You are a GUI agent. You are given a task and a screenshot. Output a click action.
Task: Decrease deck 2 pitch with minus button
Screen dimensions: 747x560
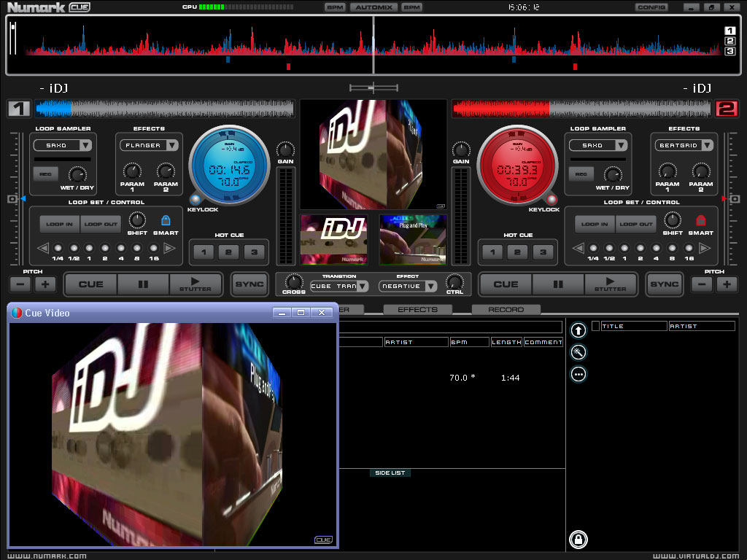702,285
